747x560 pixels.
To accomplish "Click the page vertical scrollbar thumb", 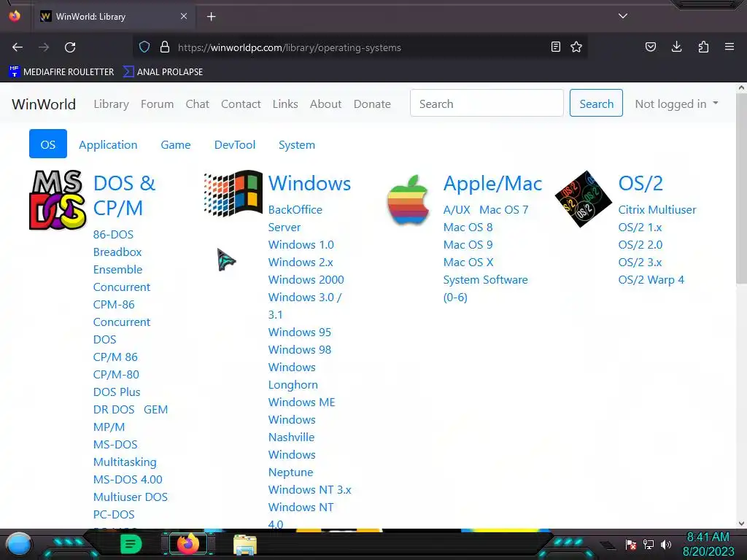I will click(741, 189).
